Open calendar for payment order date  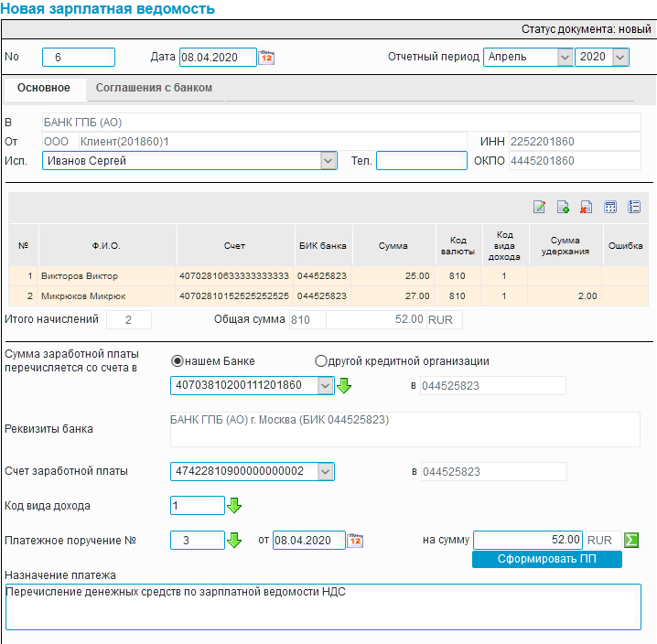click(355, 541)
